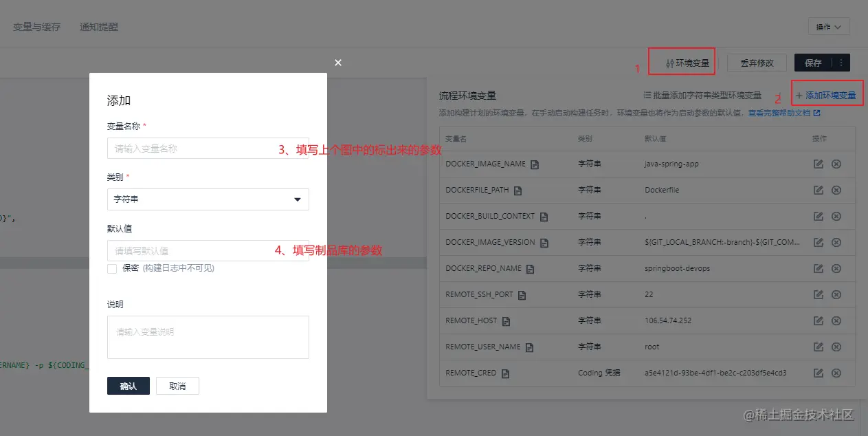Focus the 说明 text area
Viewport: 868px width, 436px height.
click(208, 337)
